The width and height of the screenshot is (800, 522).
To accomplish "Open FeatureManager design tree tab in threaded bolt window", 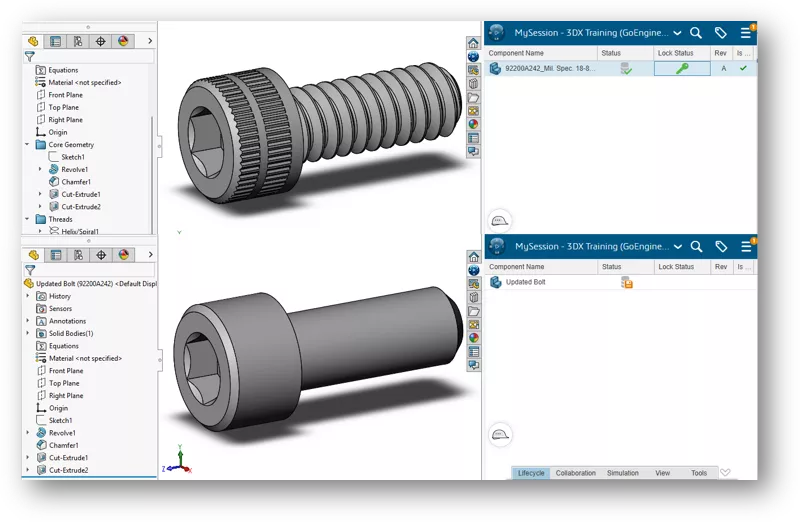I will [x=33, y=41].
